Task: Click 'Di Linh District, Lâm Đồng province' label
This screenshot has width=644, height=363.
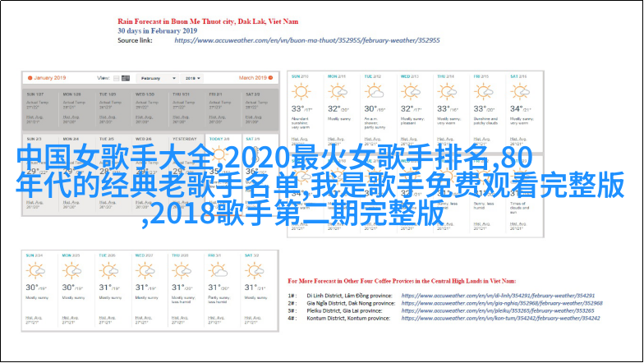Action: coord(350,296)
